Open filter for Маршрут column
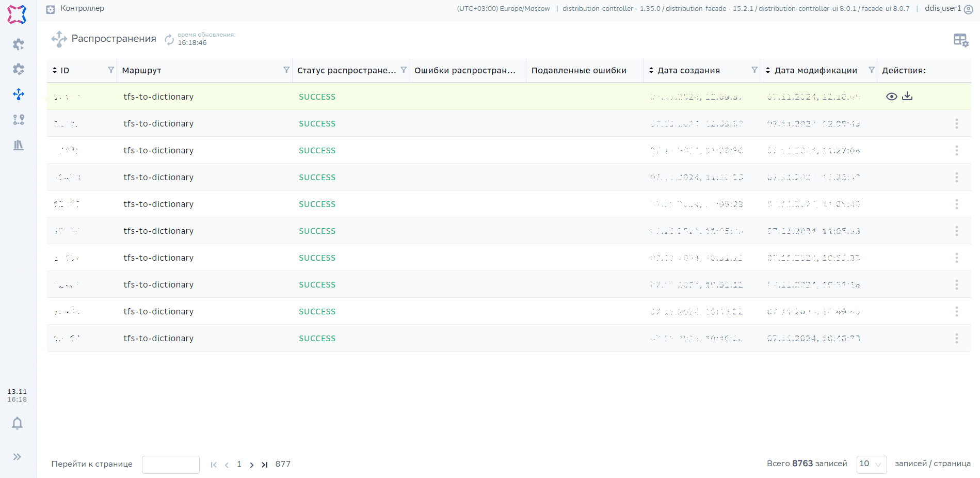Image resolution: width=980 pixels, height=478 pixels. coord(286,70)
